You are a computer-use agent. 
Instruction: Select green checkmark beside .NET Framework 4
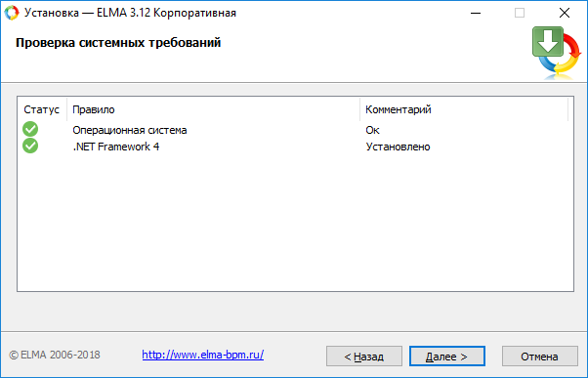click(30, 146)
